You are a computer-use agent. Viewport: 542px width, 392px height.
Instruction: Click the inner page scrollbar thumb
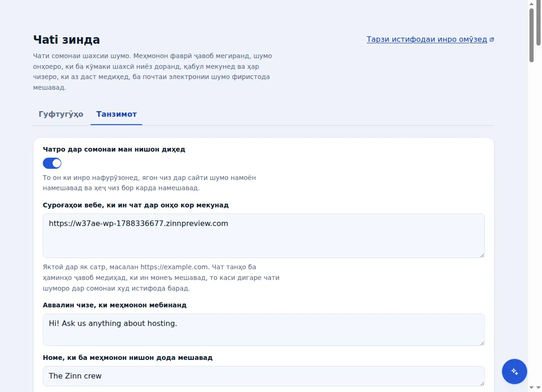(x=532, y=35)
